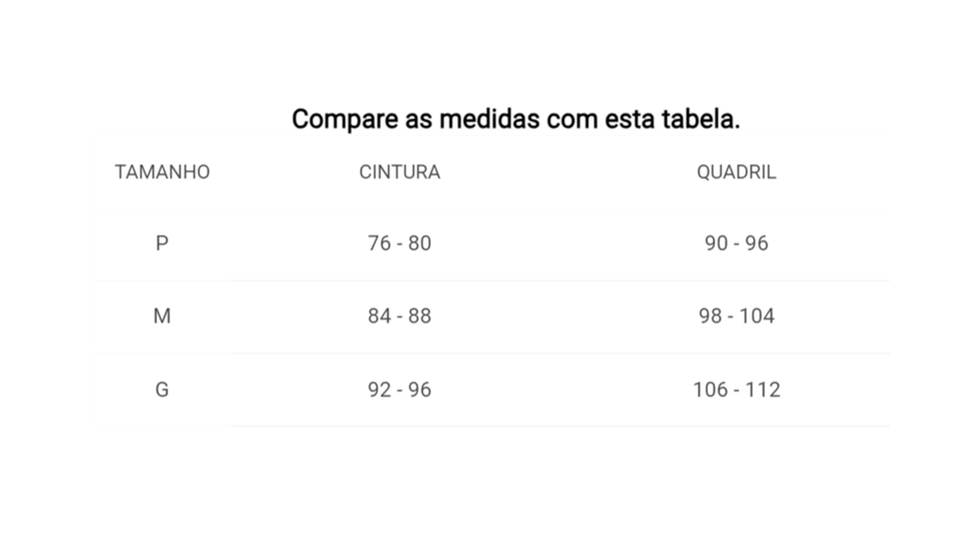The image size is (980, 535).
Task: Click the number 104 in the M row
Action: pos(757,316)
